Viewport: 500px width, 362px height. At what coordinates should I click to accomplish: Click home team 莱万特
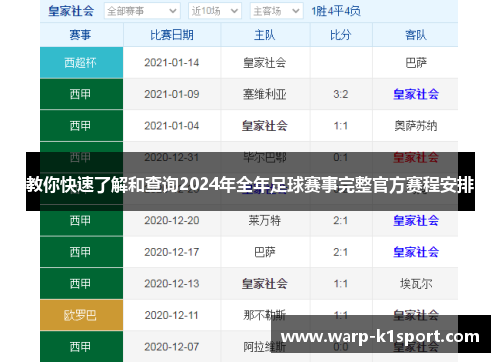point(265,220)
